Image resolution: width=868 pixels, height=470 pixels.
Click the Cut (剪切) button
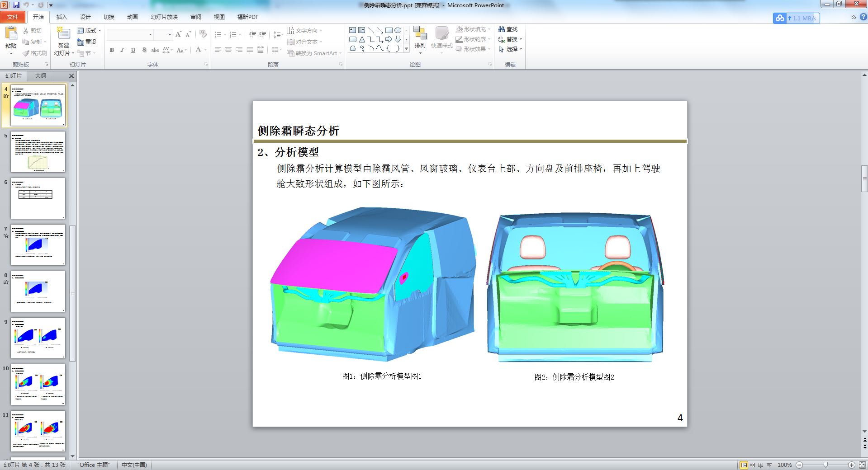(32, 31)
